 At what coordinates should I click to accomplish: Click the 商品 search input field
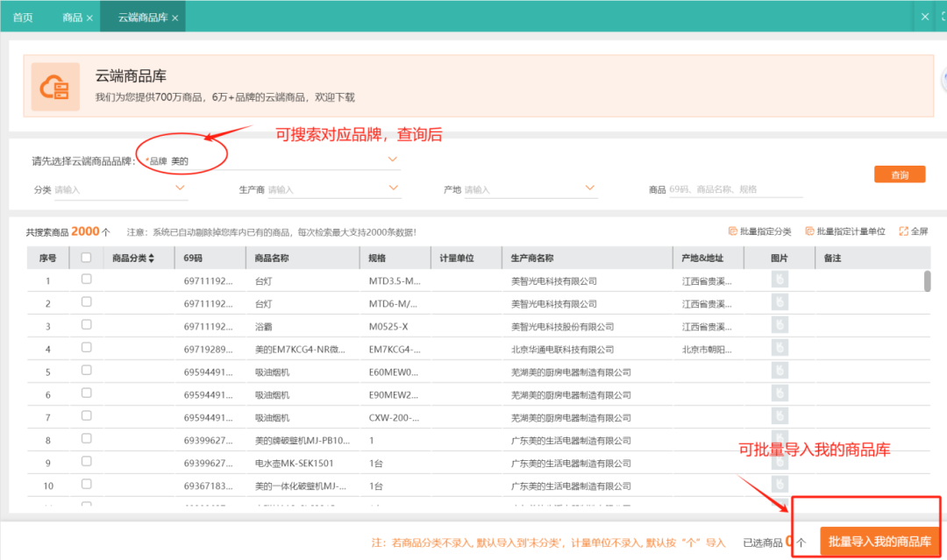(736, 189)
